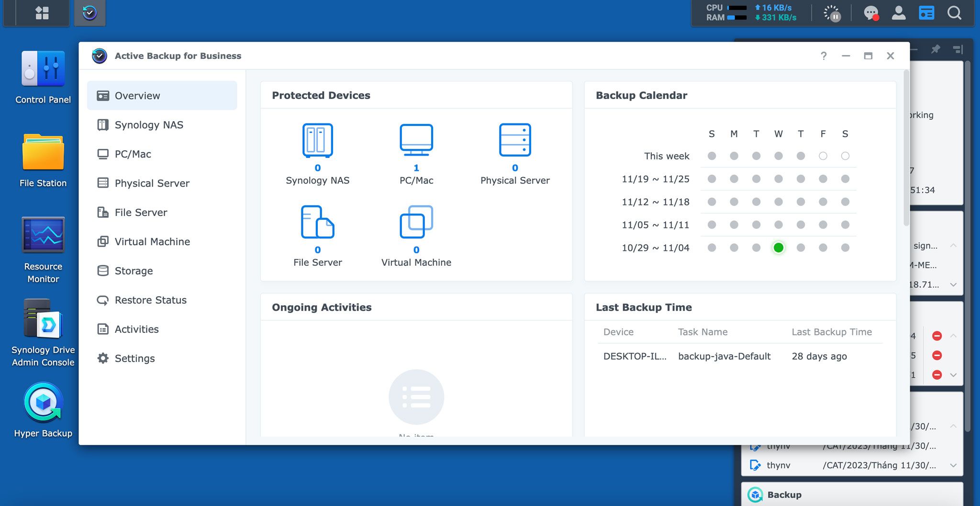Click This week Saturday empty calendar dot
Screen dimensions: 980x506
coord(845,156)
